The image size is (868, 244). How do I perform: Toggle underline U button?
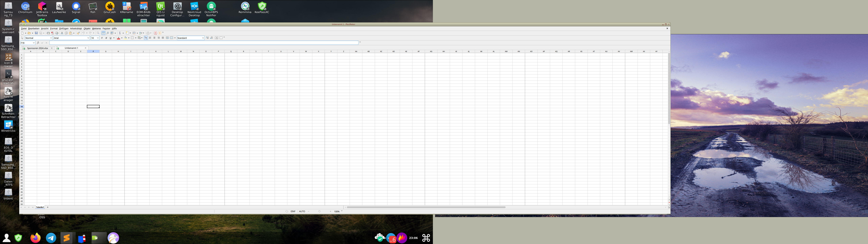tap(111, 38)
